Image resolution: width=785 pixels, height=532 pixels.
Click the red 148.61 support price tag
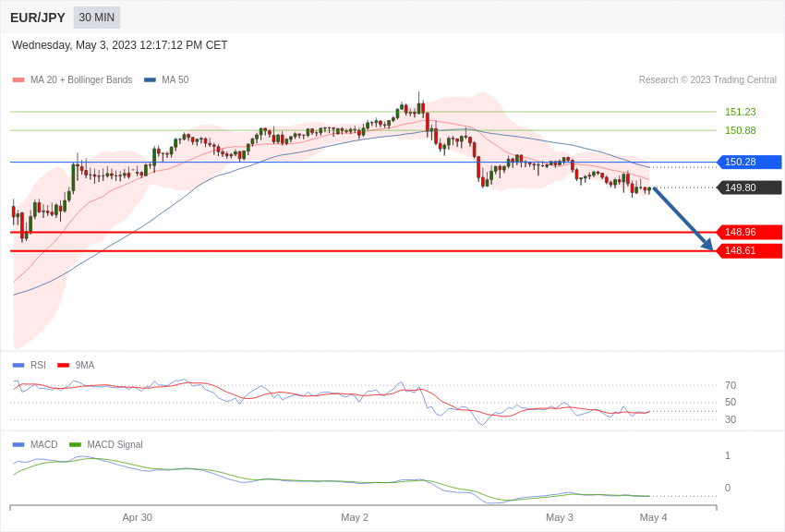click(x=749, y=250)
